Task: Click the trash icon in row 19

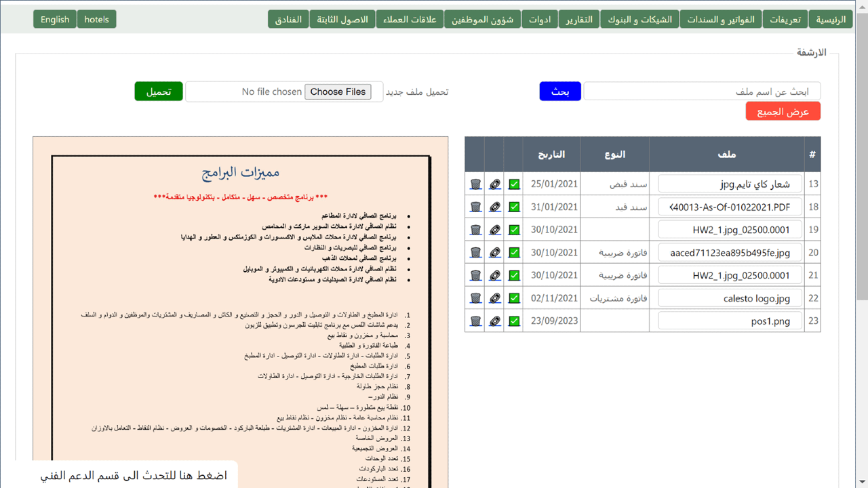Action: click(475, 230)
